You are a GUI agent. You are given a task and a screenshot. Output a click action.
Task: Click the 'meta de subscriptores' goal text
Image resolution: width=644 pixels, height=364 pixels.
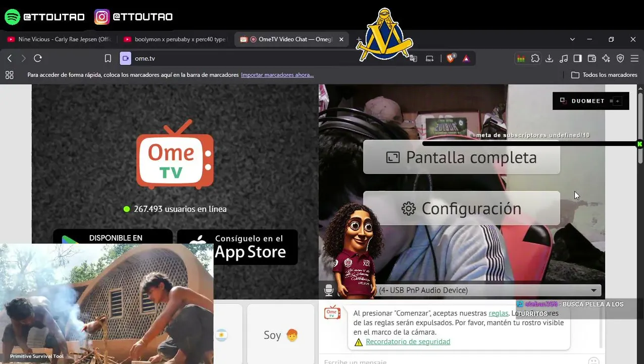(x=533, y=135)
